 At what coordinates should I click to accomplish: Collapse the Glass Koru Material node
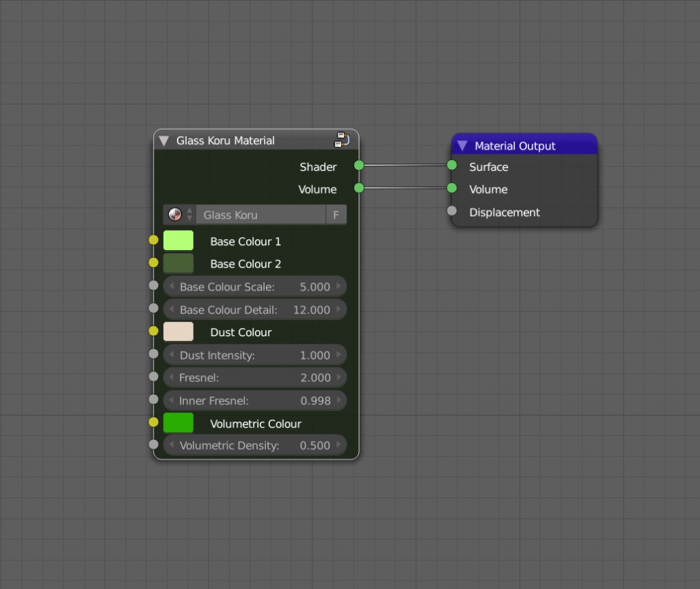coord(163,140)
